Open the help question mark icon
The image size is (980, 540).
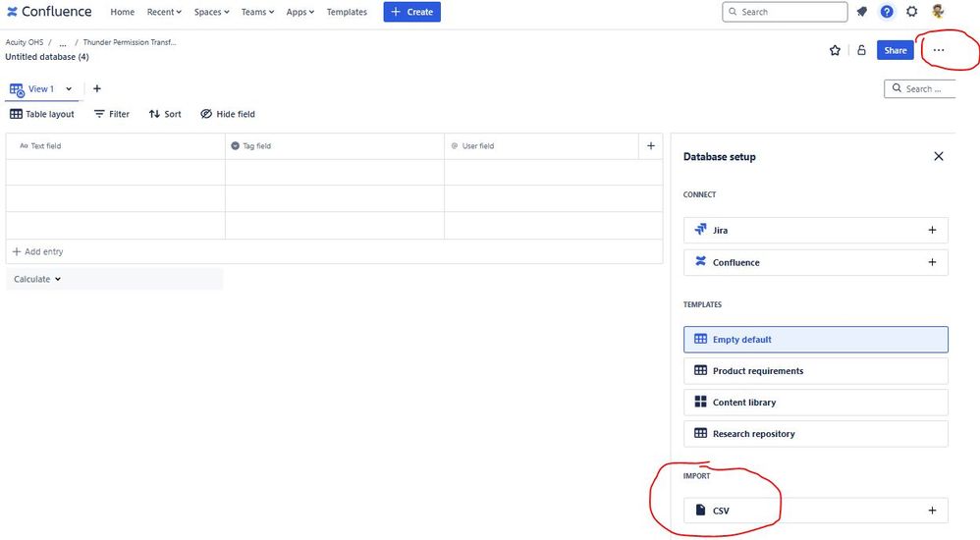tap(887, 12)
